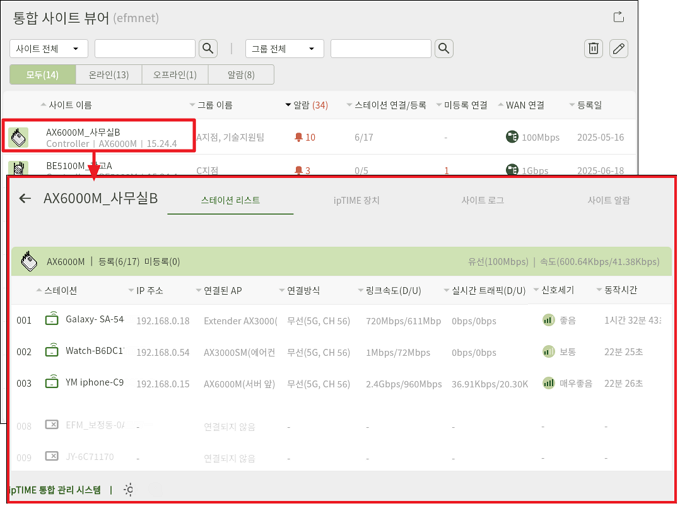Open the 사이트 로그 tab
This screenshot has width=680, height=518.
tap(482, 200)
